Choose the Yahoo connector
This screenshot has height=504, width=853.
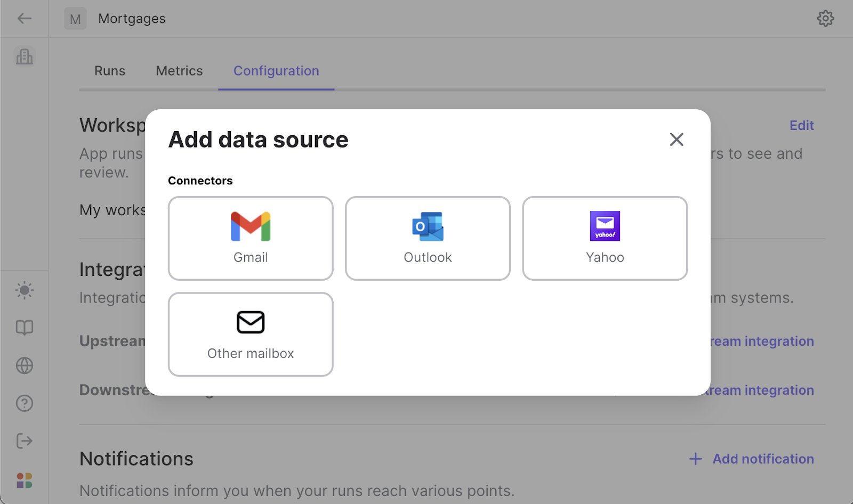(x=605, y=238)
